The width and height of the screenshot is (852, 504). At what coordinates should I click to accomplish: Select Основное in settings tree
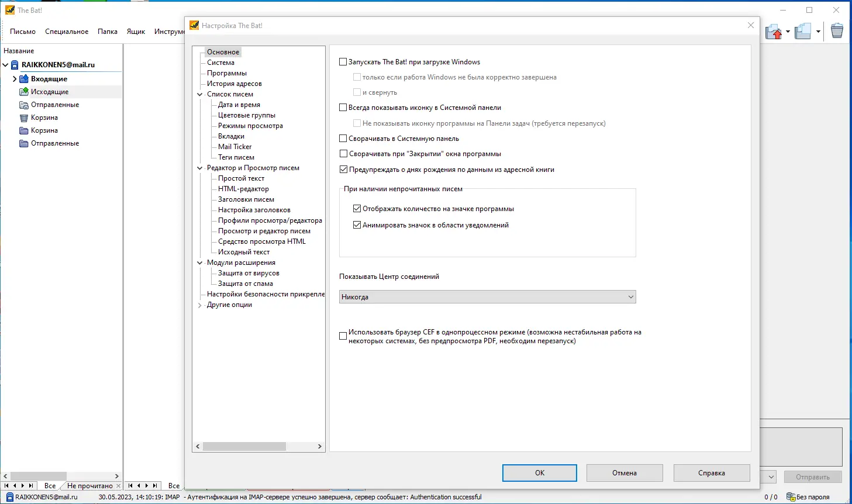[223, 52]
